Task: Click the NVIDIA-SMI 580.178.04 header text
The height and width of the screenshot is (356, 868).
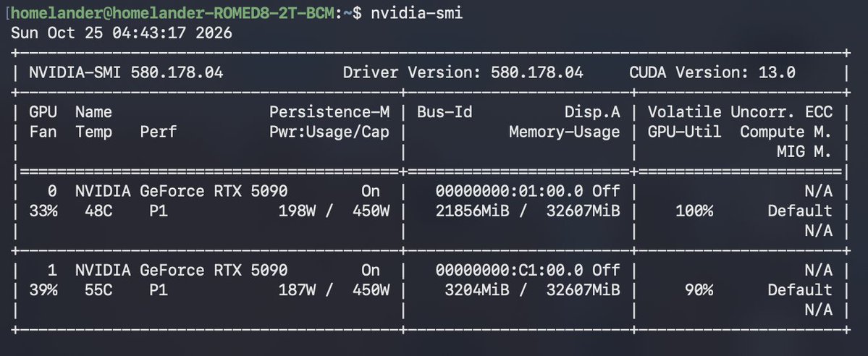Action: [x=126, y=72]
